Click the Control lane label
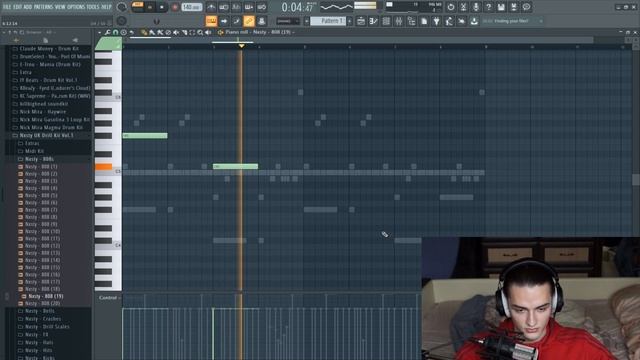The image size is (640, 360). [x=108, y=298]
